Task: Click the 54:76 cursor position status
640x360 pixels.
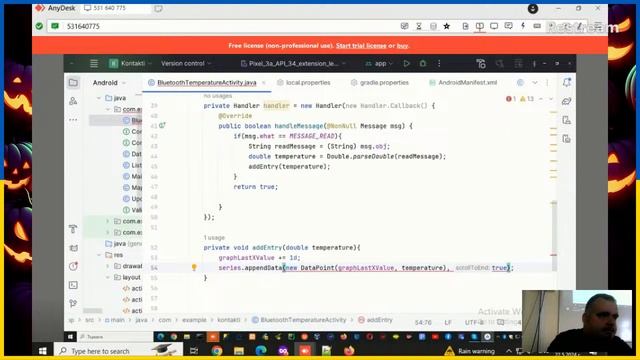Action: click(423, 322)
